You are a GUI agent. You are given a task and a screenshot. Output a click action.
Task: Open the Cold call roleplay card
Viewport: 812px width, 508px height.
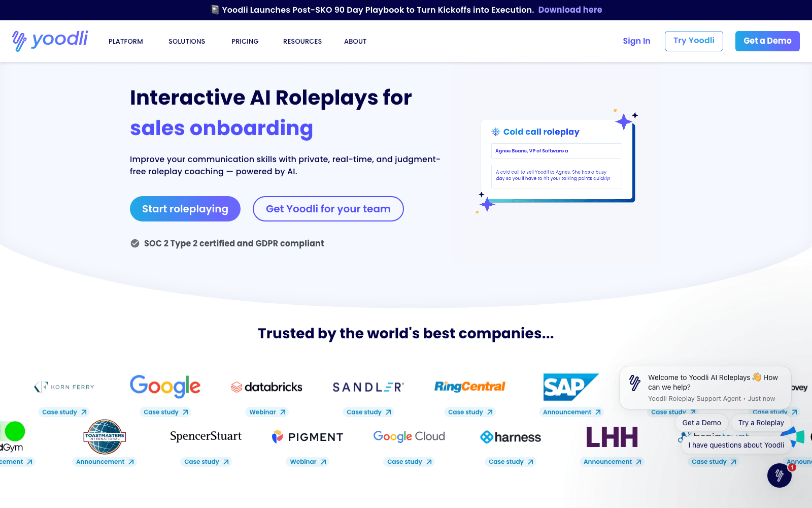557,160
